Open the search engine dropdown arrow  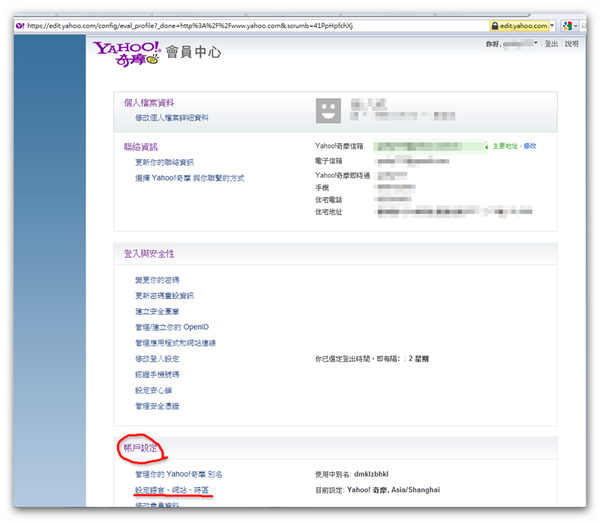click(576, 26)
